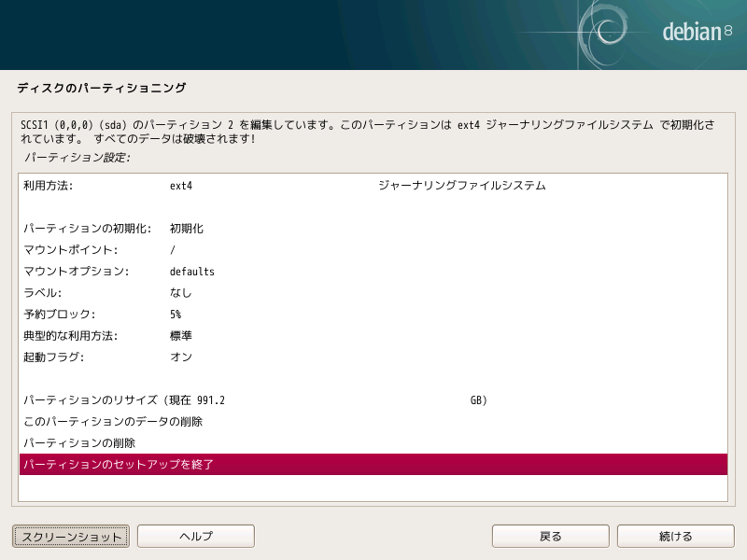Image resolution: width=747 pixels, height=560 pixels.
Task: Toggle the パーティションの初期化 format option
Action: [x=187, y=228]
